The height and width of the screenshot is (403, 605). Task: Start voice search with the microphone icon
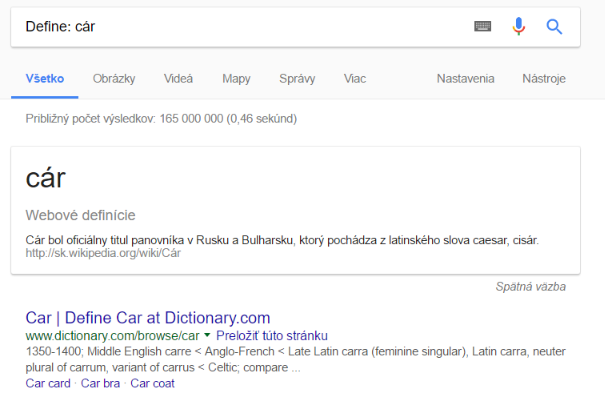[519, 26]
